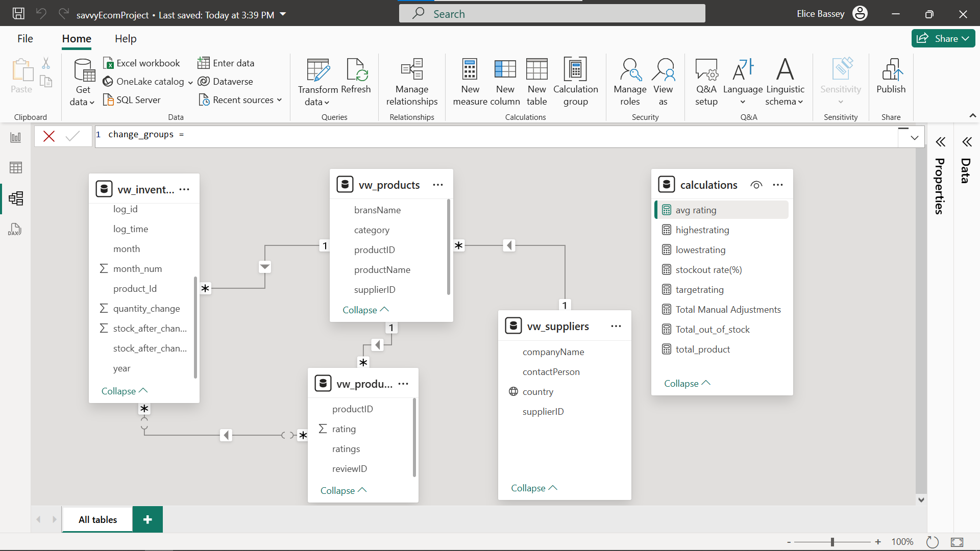Adjust the zoom slider handle
The width and height of the screenshot is (980, 551).
click(x=832, y=542)
